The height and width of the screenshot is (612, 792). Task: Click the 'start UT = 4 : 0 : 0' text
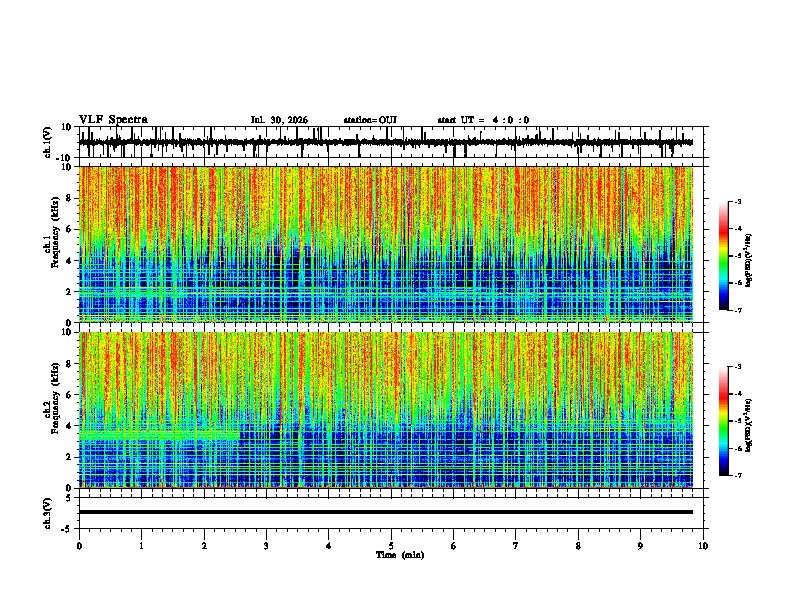pyautogui.click(x=483, y=120)
